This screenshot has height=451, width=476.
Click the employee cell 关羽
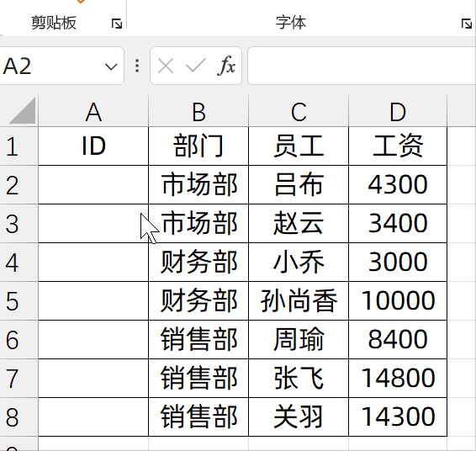pyautogui.click(x=299, y=417)
